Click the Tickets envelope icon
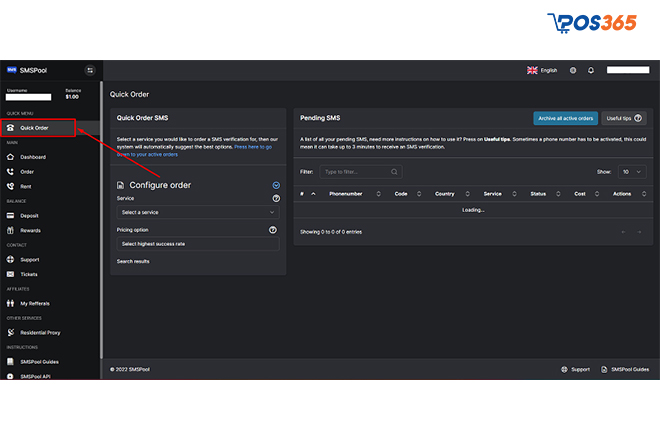This screenshot has height=440, width=660. (10, 274)
